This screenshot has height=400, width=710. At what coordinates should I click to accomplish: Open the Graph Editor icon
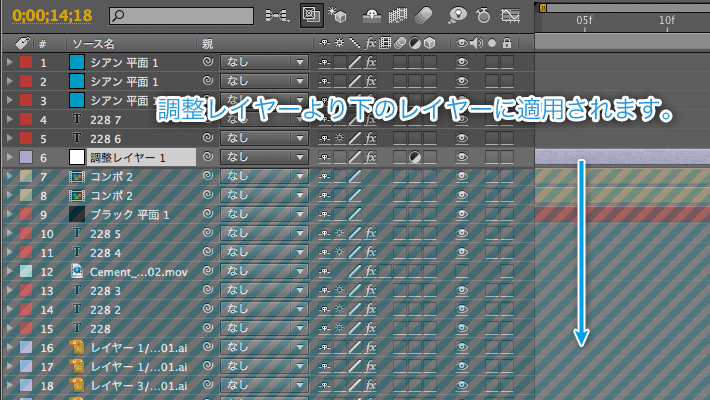coord(512,16)
